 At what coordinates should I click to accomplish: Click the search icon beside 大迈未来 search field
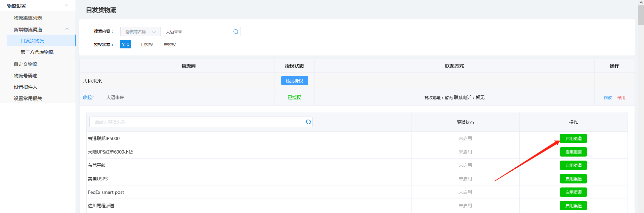(x=236, y=32)
